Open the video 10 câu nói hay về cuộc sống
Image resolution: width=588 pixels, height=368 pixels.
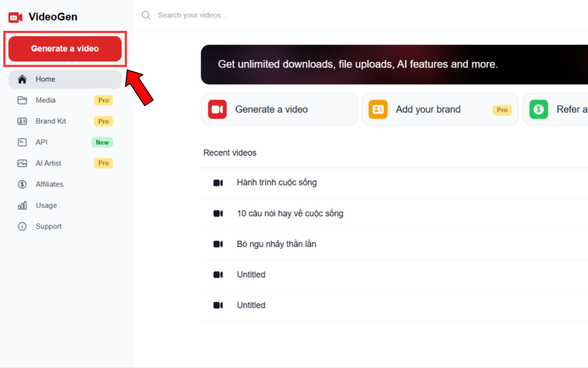(x=394, y=214)
